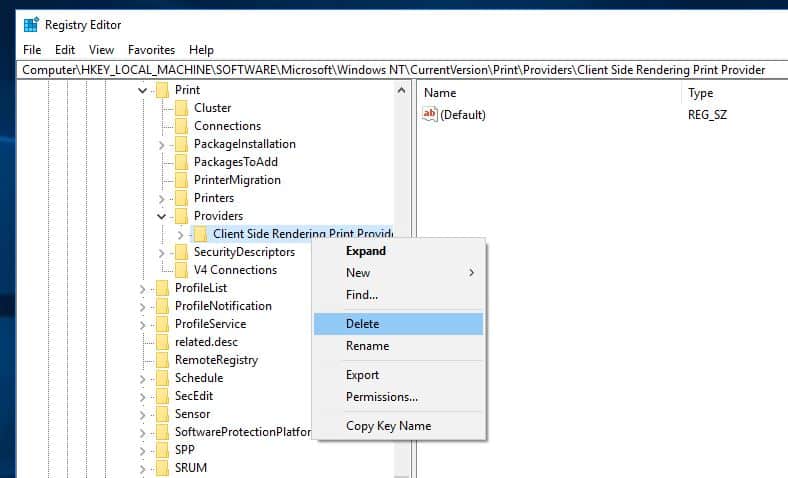Expand the Sensor key

[x=143, y=415]
